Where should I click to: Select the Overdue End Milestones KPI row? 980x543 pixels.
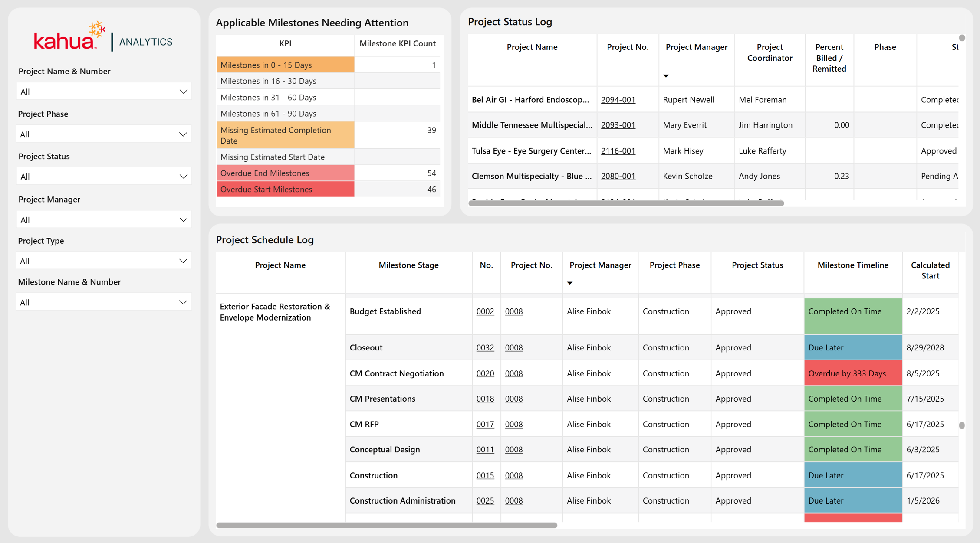click(x=286, y=173)
